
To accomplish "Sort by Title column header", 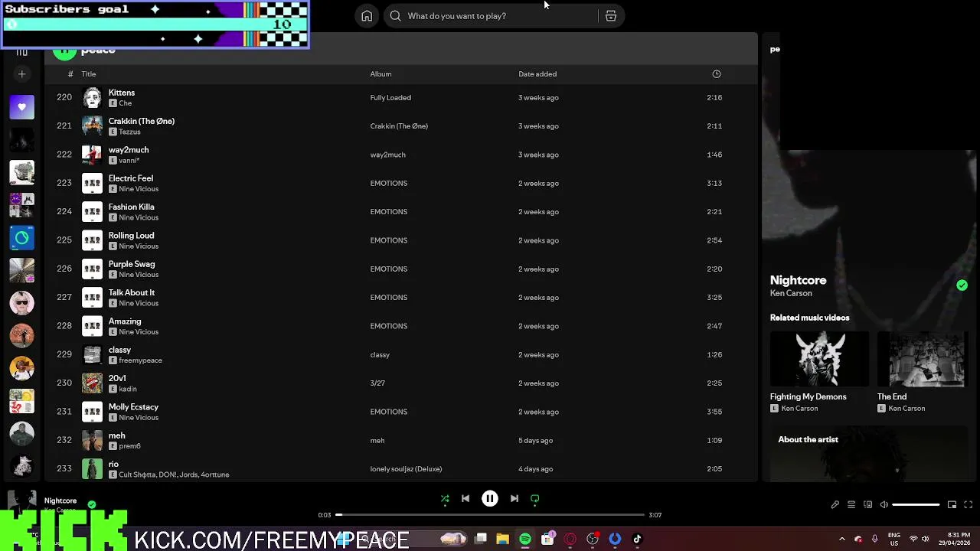I will pyautogui.click(x=89, y=74).
